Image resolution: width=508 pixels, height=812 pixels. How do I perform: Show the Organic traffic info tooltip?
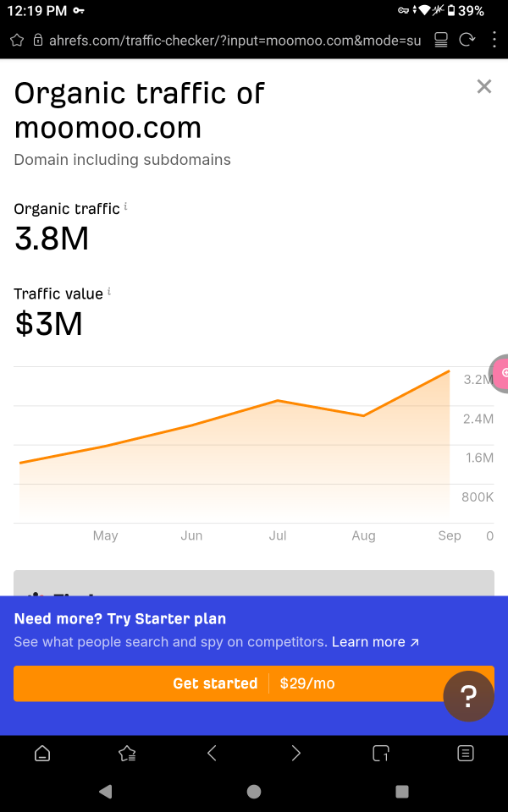pyautogui.click(x=125, y=206)
